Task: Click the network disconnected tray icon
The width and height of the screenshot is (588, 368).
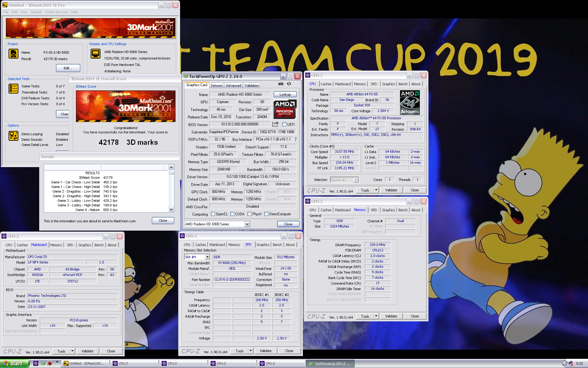Action: 571,363
